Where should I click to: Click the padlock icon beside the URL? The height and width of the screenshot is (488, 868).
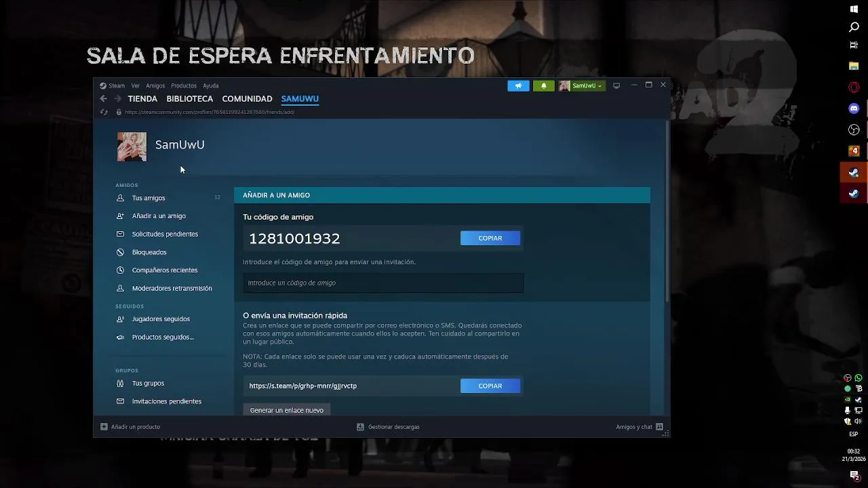119,112
